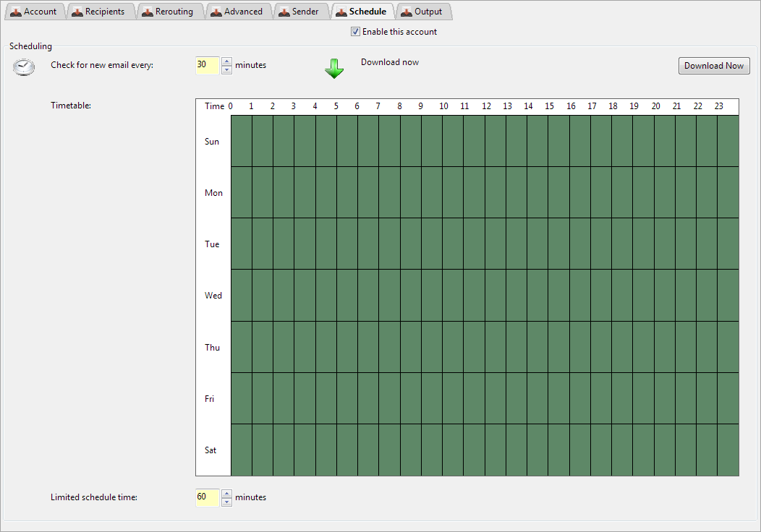Decrease the check email interval minutes
The height and width of the screenshot is (532, 761).
[227, 69]
